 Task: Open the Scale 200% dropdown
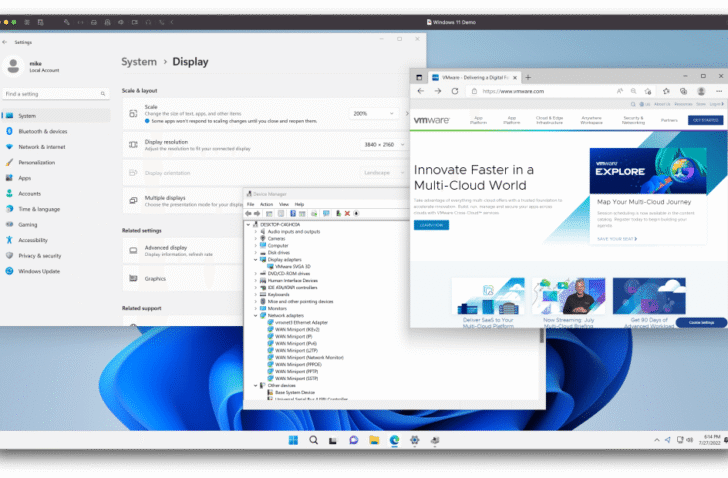click(374, 113)
